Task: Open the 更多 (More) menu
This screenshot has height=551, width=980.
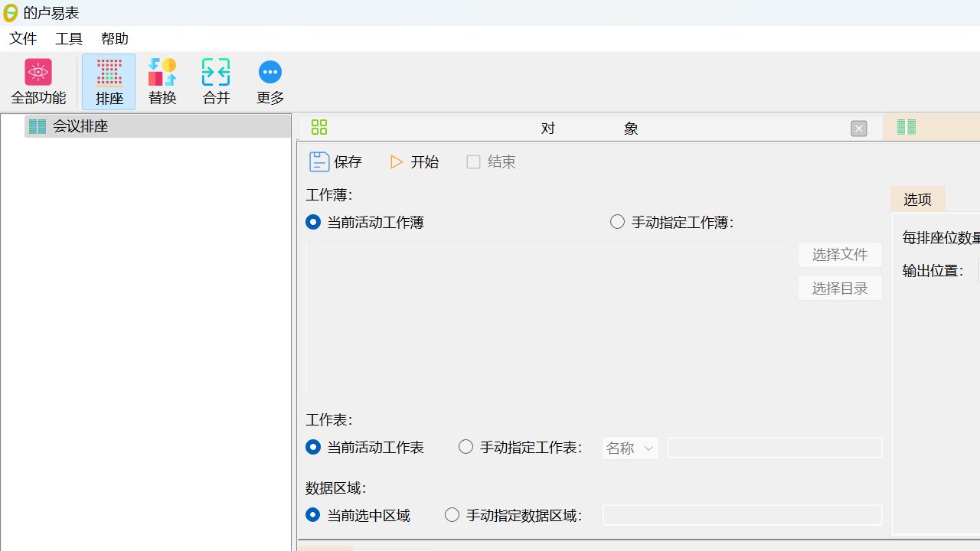Action: point(269,81)
